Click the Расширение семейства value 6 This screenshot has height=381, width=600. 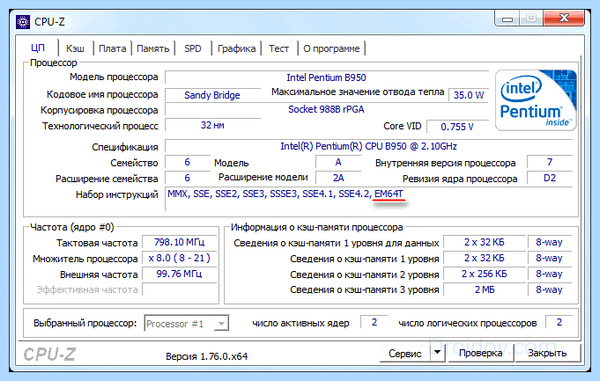coord(187,178)
